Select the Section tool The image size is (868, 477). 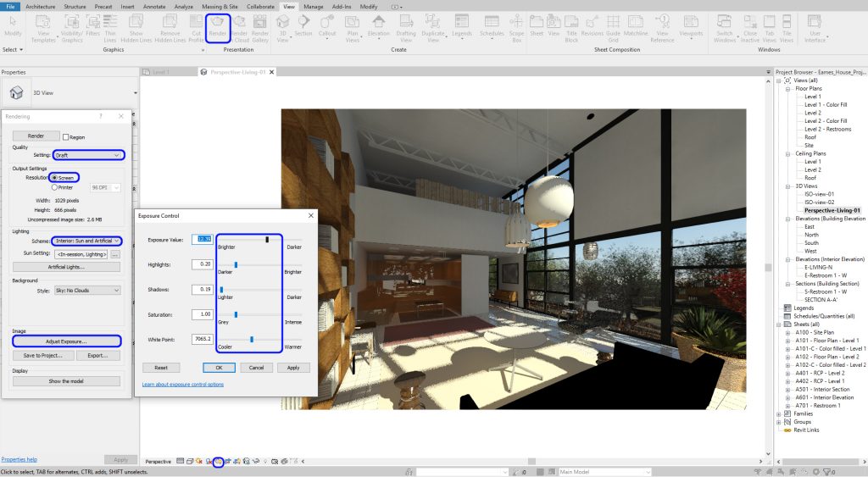point(303,25)
